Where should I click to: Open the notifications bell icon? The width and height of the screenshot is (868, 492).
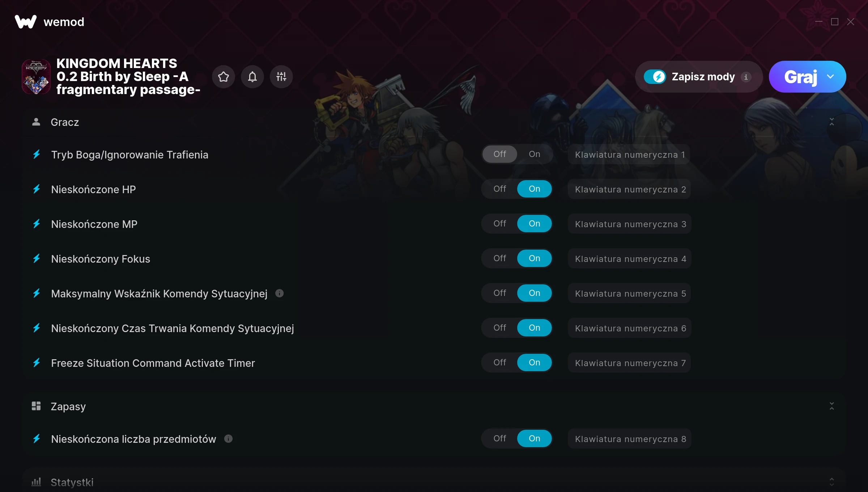click(252, 77)
